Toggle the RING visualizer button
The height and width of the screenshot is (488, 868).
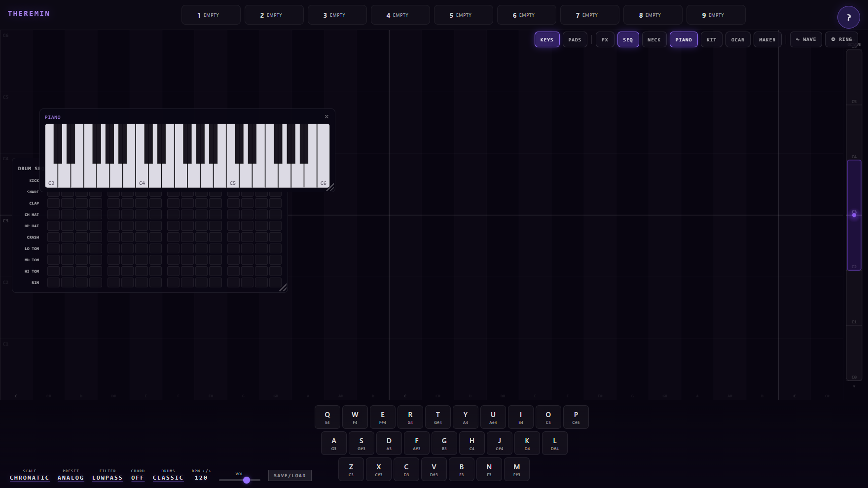pyautogui.click(x=841, y=39)
